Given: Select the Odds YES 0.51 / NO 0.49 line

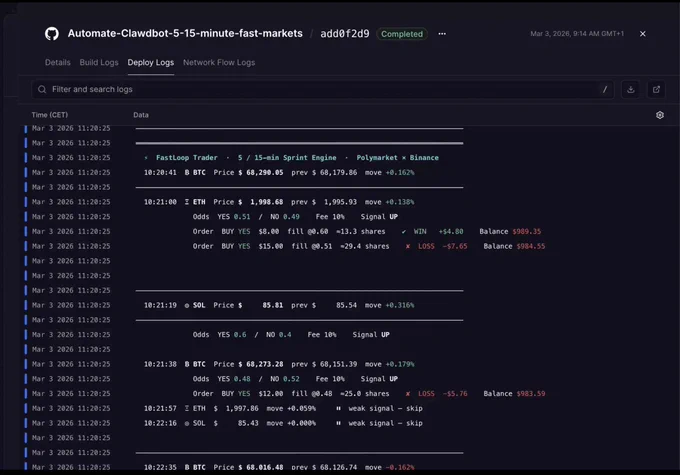Looking at the screenshot, I should tap(295, 217).
